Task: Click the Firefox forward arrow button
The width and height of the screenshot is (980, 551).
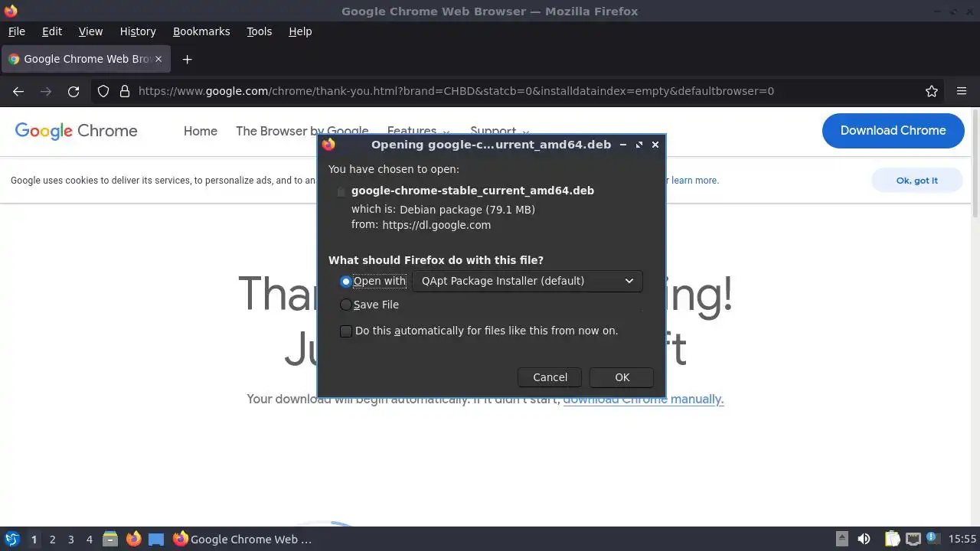Action: pos(46,91)
